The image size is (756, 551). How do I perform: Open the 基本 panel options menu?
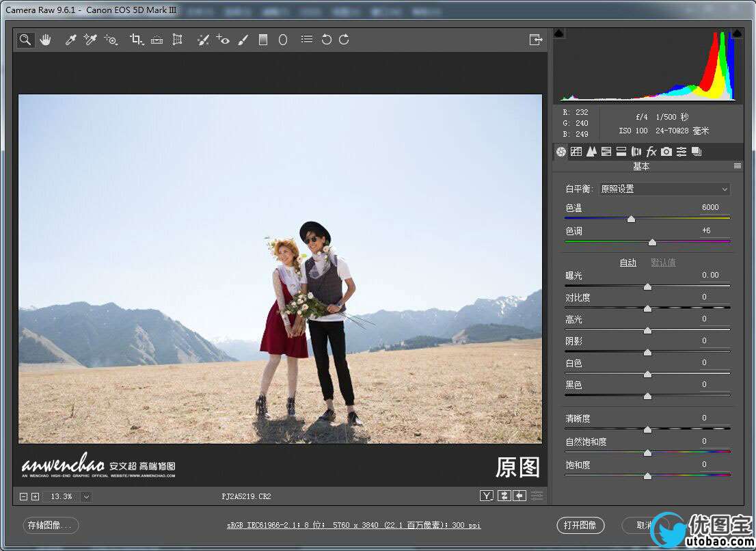coord(738,166)
